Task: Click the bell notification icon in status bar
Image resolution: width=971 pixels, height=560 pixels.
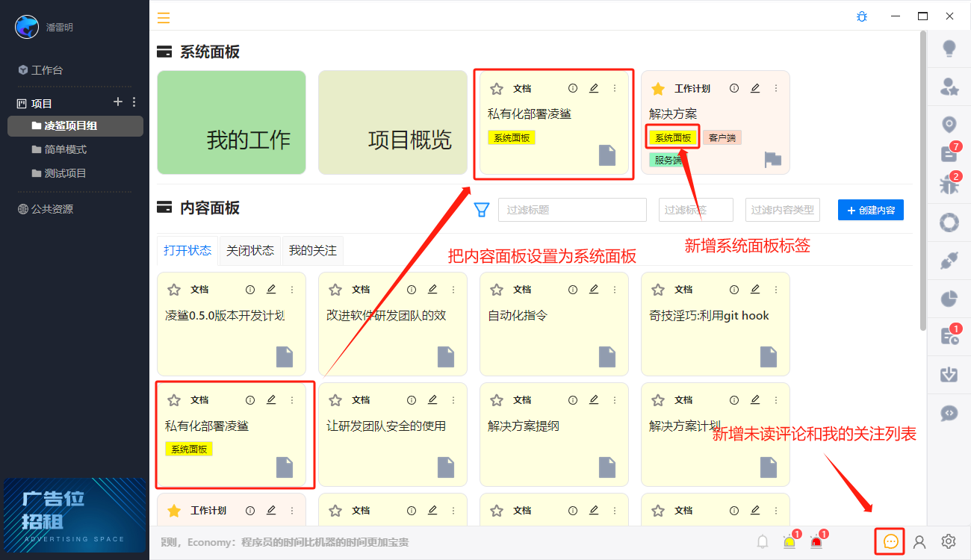Action: [x=763, y=541]
